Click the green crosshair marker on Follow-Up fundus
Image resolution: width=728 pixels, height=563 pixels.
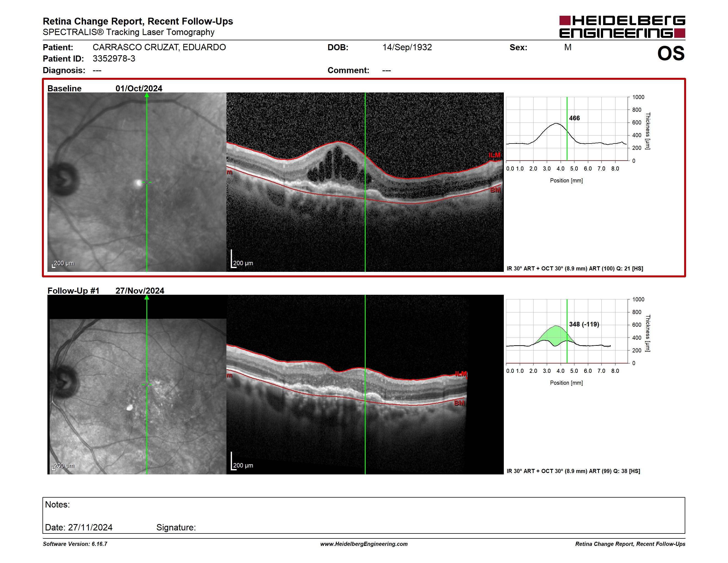pyautogui.click(x=147, y=384)
